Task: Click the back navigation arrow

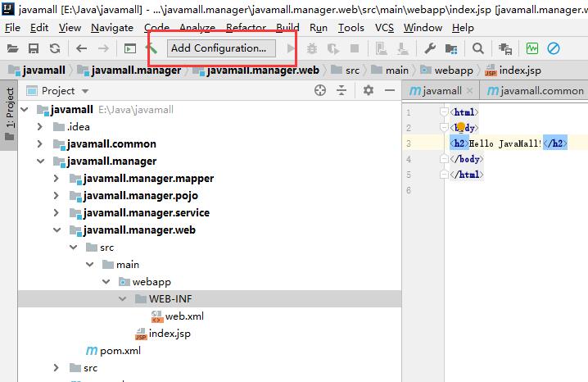Action: coord(82,49)
